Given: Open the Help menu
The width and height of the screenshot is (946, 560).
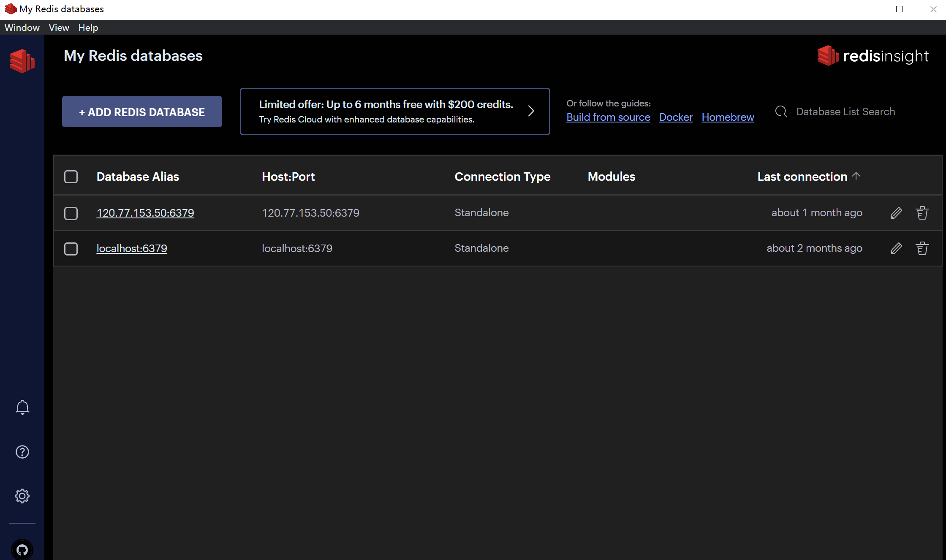Looking at the screenshot, I should [x=88, y=27].
